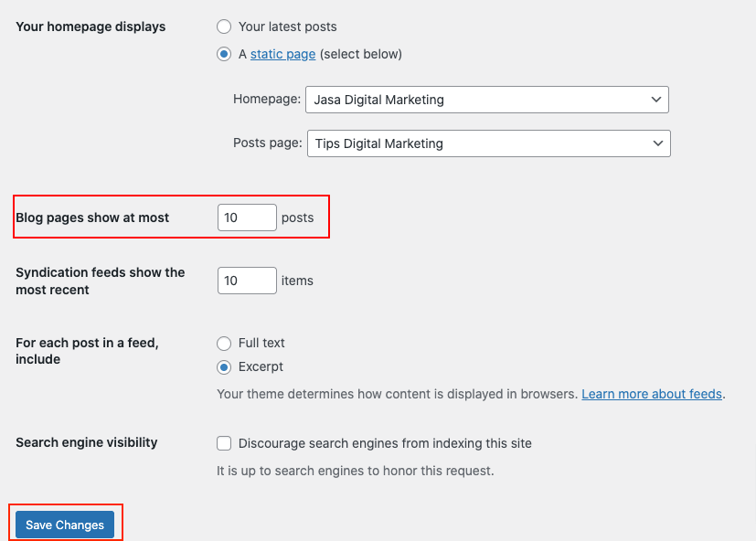This screenshot has width=756, height=541.
Task: Click the "Posts page:" field label
Action: (x=268, y=143)
